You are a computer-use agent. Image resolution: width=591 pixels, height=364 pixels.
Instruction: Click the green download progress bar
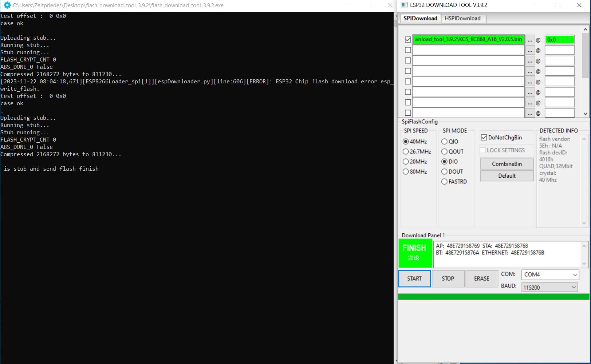point(493,297)
